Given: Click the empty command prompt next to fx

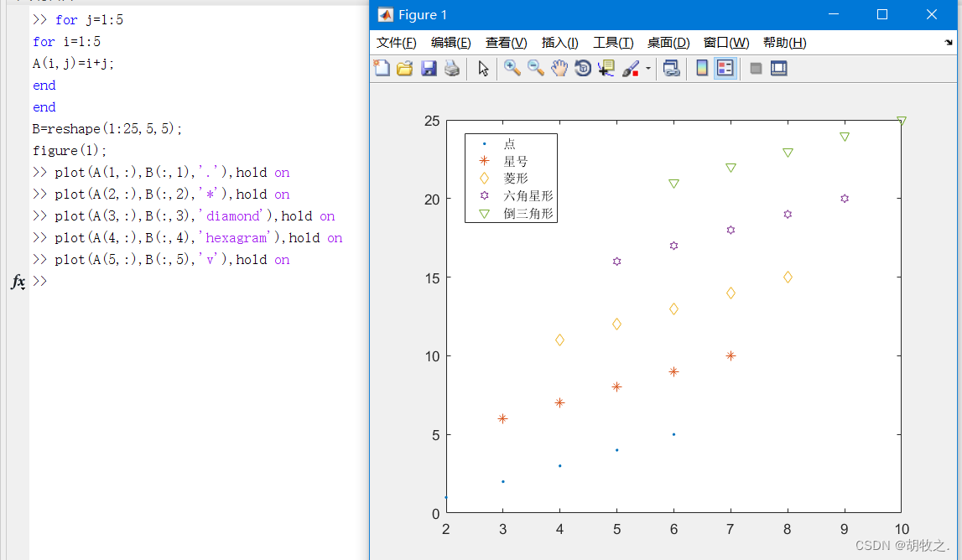Looking at the screenshot, I should (40, 282).
